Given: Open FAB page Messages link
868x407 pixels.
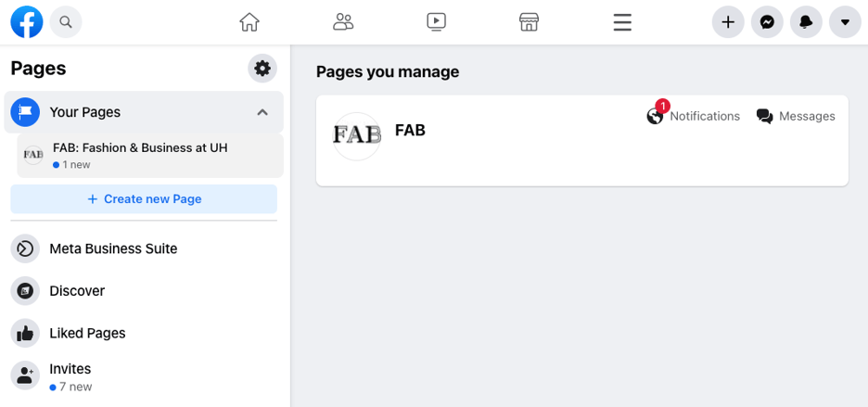Looking at the screenshot, I should (x=796, y=116).
